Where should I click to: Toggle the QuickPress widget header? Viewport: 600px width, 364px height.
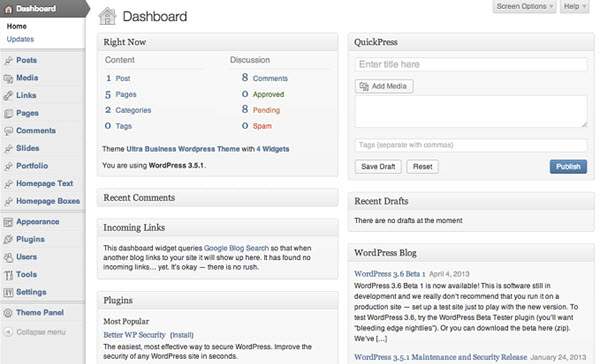coord(471,42)
